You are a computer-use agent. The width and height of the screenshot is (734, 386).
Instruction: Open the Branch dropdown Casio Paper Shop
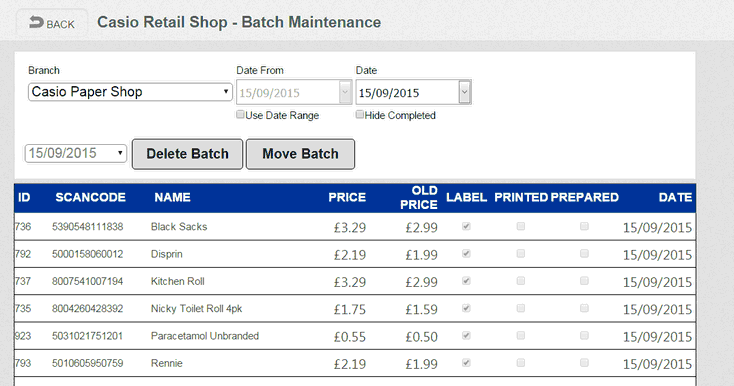pos(130,92)
